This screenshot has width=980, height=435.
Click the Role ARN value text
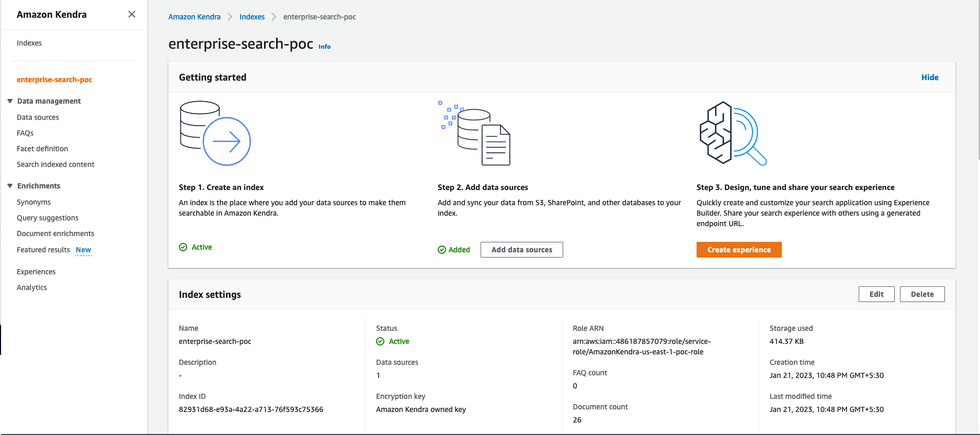point(642,347)
